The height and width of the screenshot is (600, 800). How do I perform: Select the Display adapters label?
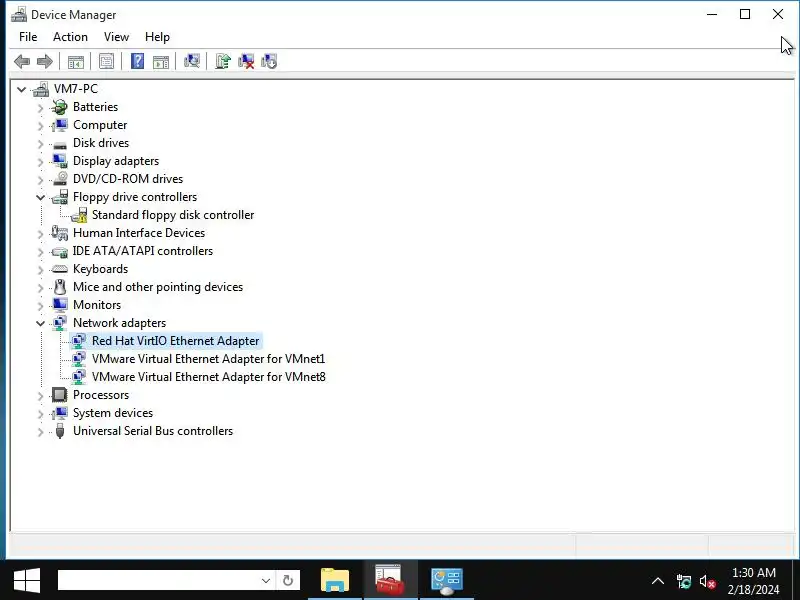click(116, 161)
